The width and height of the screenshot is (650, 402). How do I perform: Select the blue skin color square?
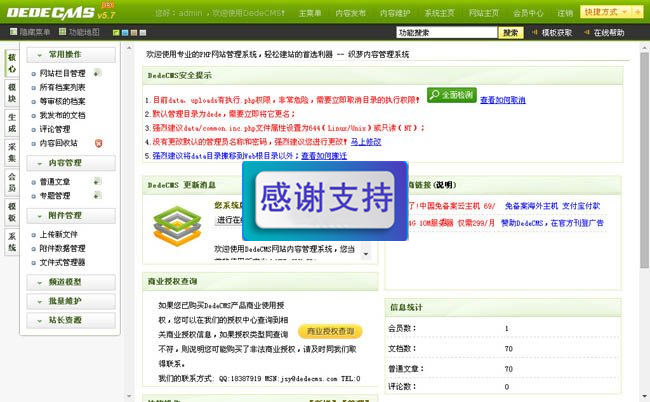tap(125, 33)
